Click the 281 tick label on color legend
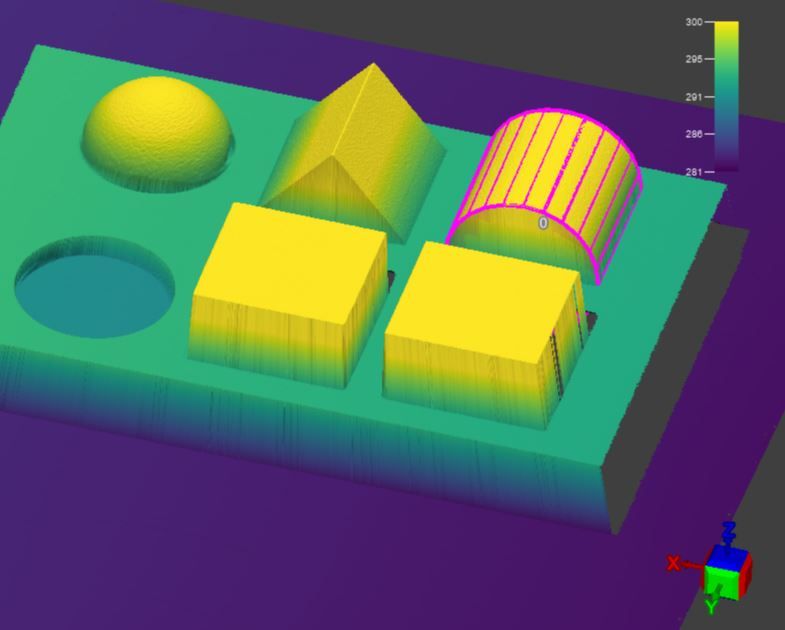This screenshot has height=630, width=785. pos(693,172)
